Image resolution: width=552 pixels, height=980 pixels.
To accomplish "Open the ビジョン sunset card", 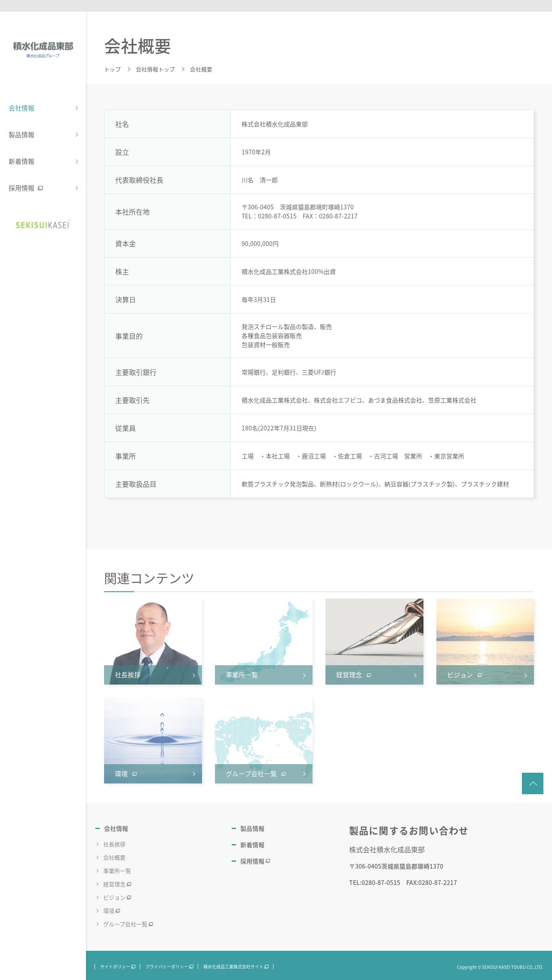I will coord(485,642).
